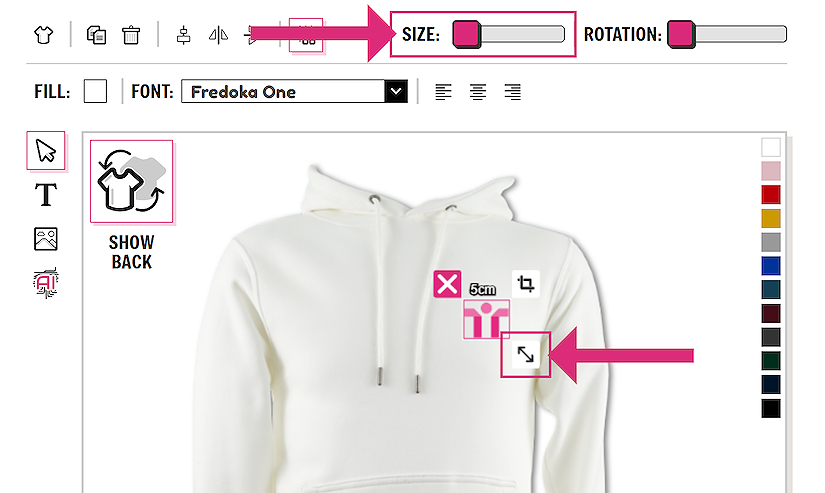Center align the text
Viewport: 825px width, 493px height.
[x=478, y=92]
